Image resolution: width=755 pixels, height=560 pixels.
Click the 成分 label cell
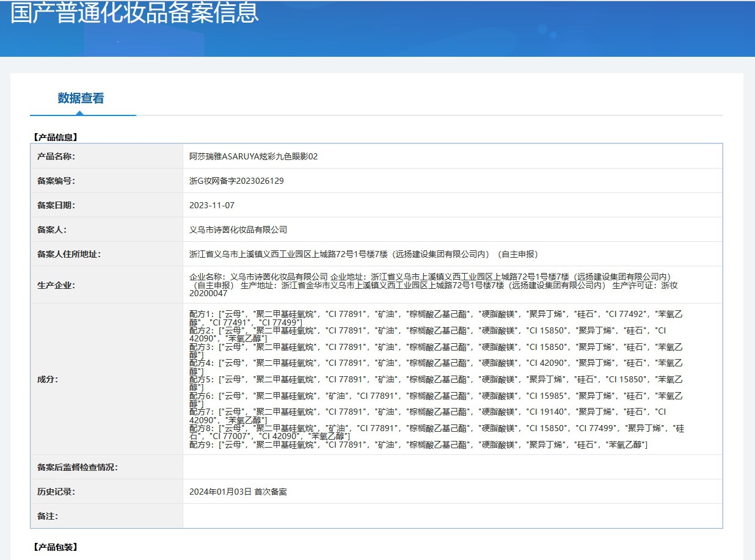[107, 379]
